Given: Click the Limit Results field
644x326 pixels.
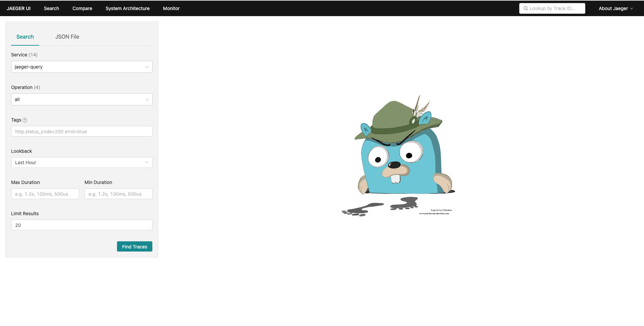Looking at the screenshot, I should pos(82,225).
